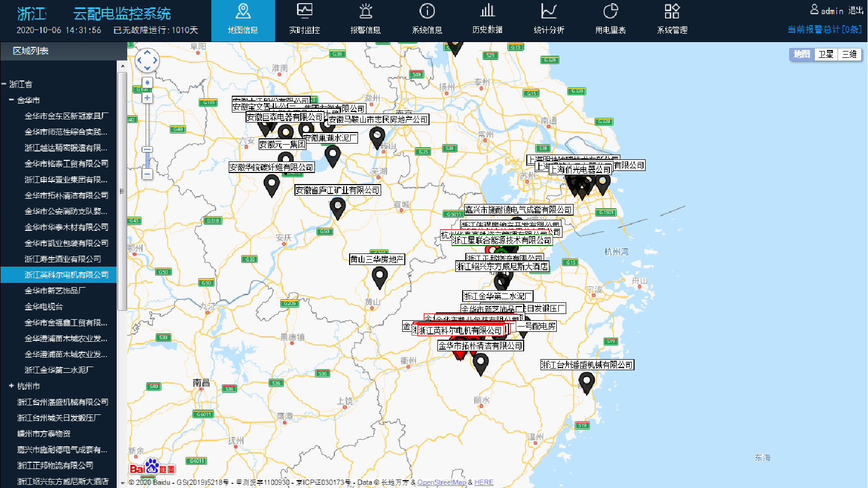868x488 pixels.
Task: Select 金华市拓朴清洁有限公司 in list
Action: tap(66, 195)
